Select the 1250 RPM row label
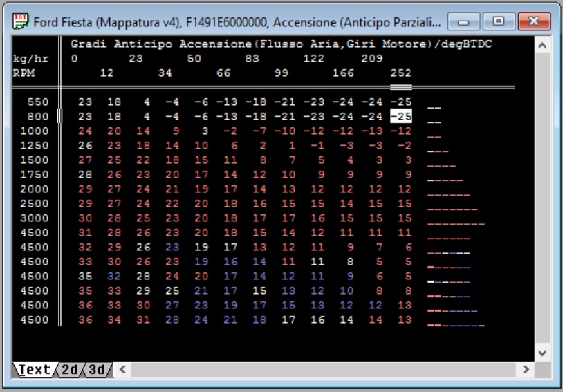Screen dimensions: 565x392 click(34, 146)
